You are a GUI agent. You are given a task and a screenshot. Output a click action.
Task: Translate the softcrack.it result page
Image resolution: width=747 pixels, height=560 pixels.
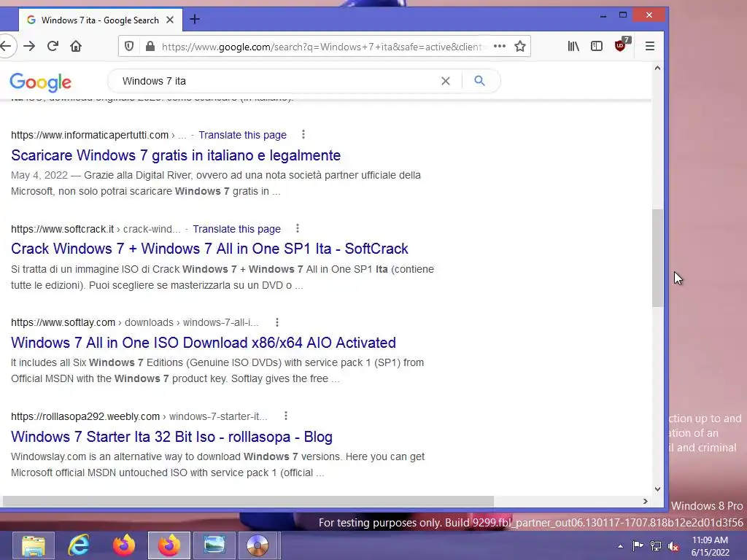(x=237, y=229)
